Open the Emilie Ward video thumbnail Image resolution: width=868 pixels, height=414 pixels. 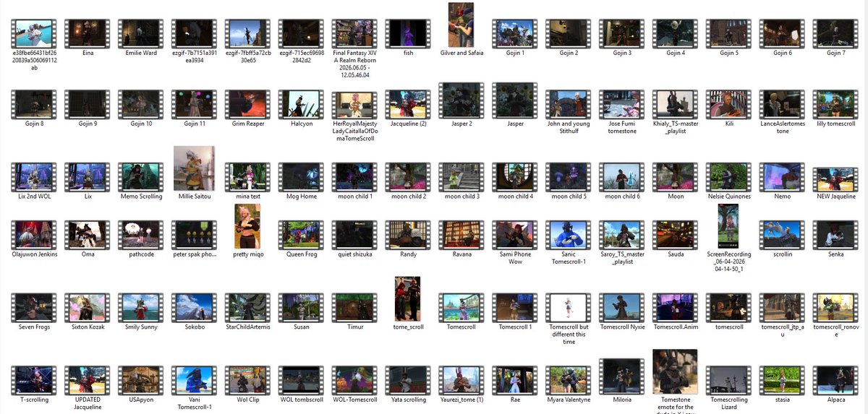pos(140,33)
